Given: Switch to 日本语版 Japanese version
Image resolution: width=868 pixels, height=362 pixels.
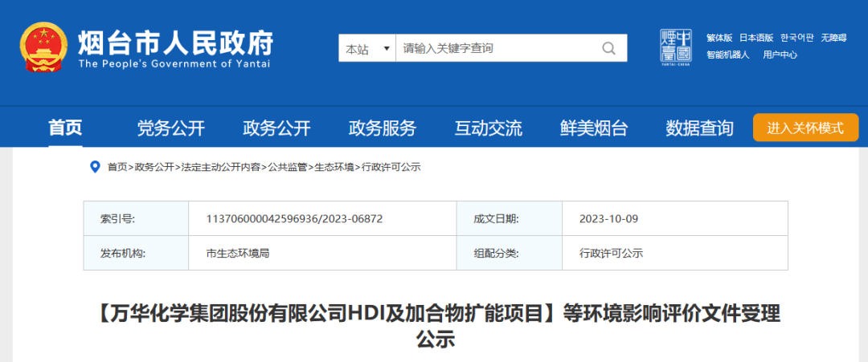Looking at the screenshot, I should [756, 38].
